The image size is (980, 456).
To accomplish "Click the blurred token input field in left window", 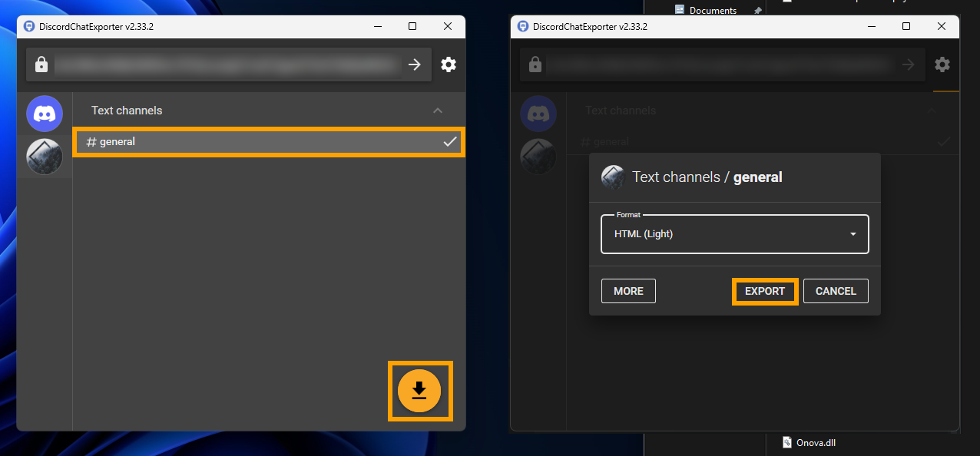I will coord(227,65).
